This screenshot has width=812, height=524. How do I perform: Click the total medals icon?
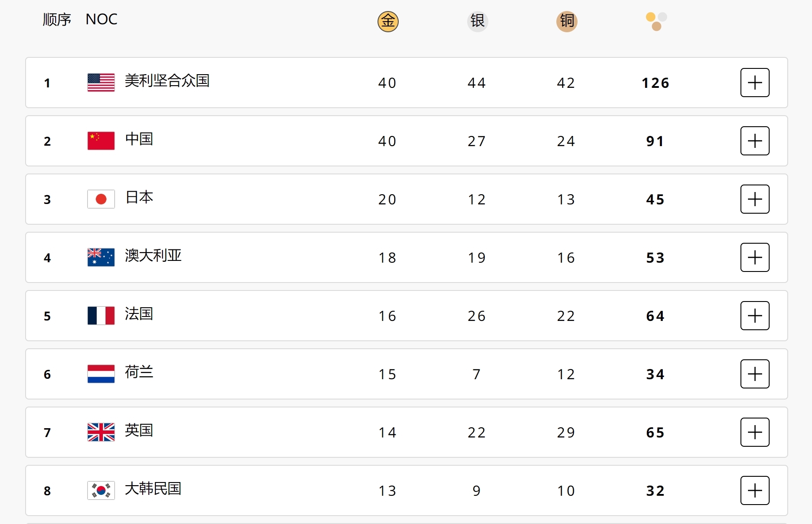point(656,21)
